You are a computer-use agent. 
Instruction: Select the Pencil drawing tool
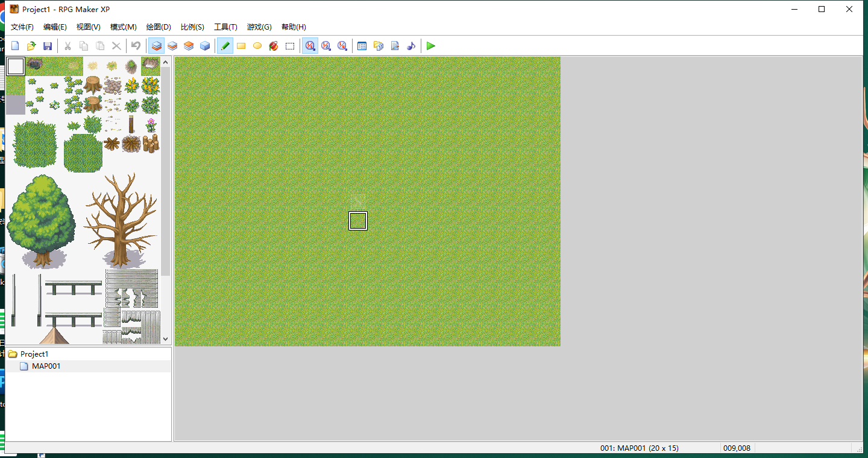tap(225, 45)
